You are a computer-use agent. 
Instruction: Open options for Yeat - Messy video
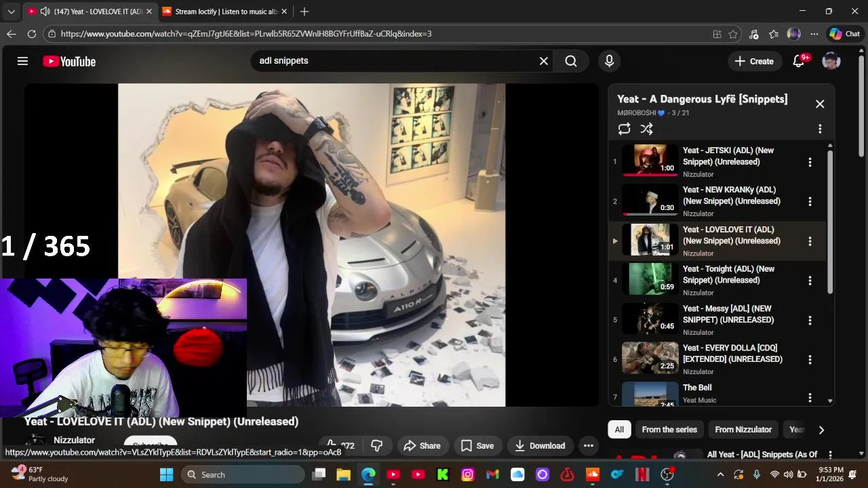(810, 320)
